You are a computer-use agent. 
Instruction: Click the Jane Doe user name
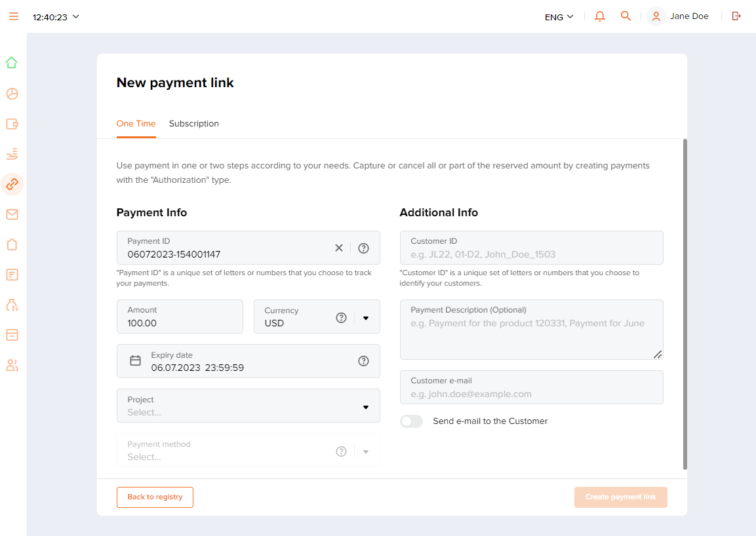[x=689, y=16]
